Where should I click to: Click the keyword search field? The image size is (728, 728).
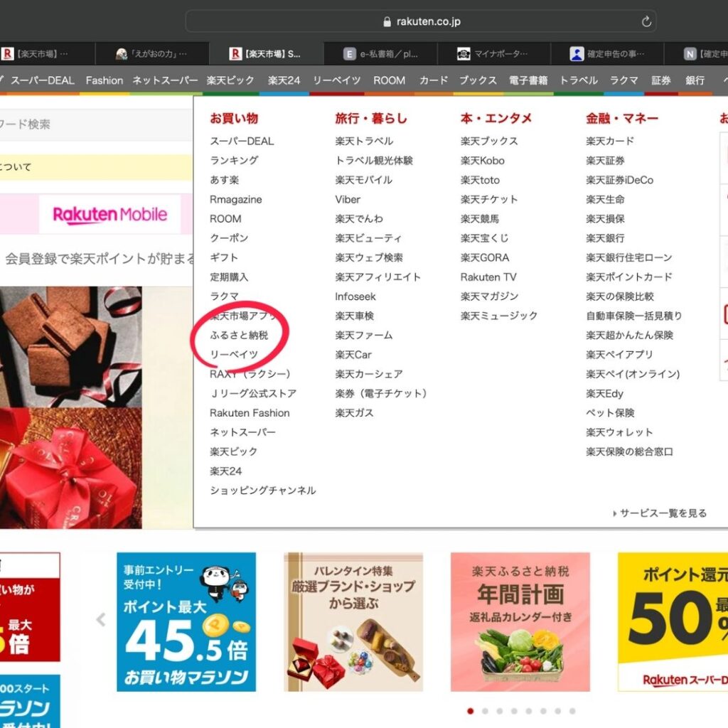[x=95, y=124]
